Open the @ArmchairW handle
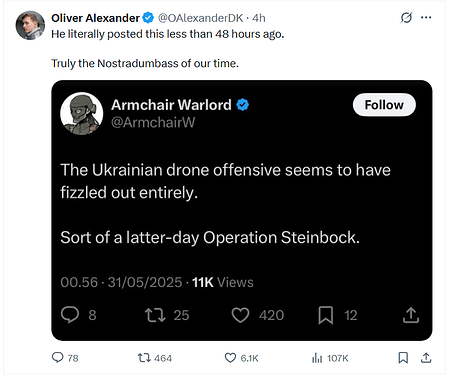The height and width of the screenshot is (375, 453). click(153, 123)
